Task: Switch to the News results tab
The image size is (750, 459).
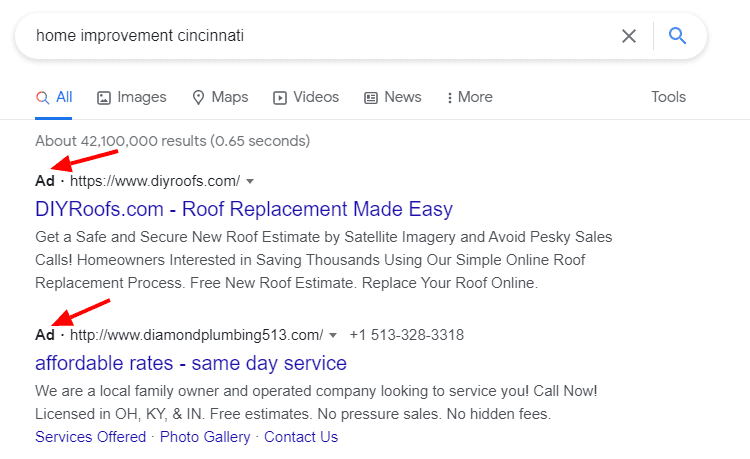Action: (402, 97)
